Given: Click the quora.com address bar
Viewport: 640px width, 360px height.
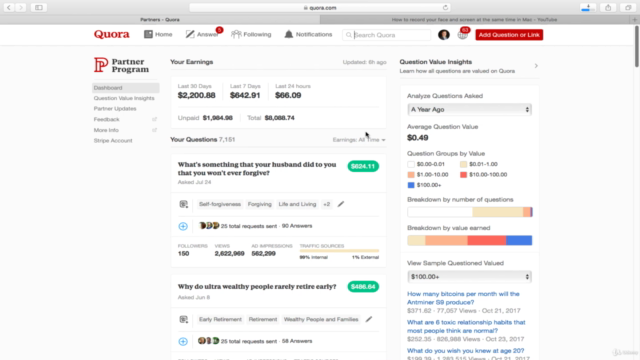Looking at the screenshot, I should [x=320, y=7].
